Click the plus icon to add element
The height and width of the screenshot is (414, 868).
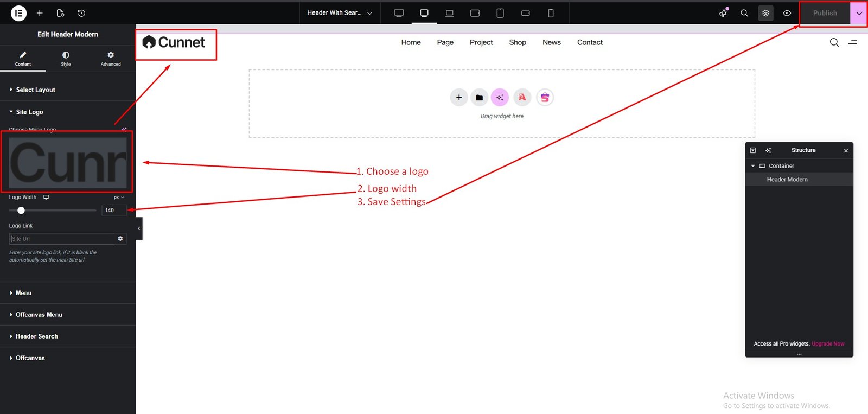pos(40,13)
